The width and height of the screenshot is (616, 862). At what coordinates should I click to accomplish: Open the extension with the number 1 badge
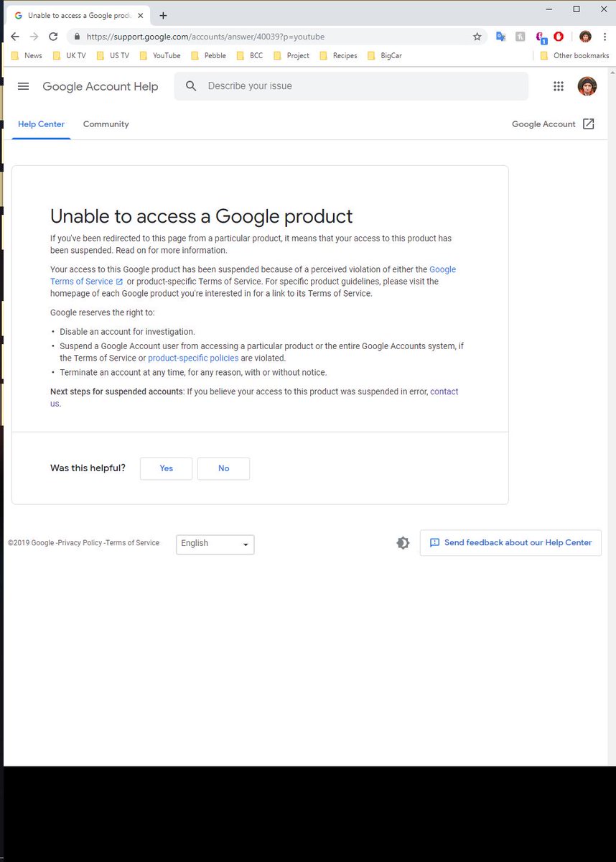pos(541,37)
